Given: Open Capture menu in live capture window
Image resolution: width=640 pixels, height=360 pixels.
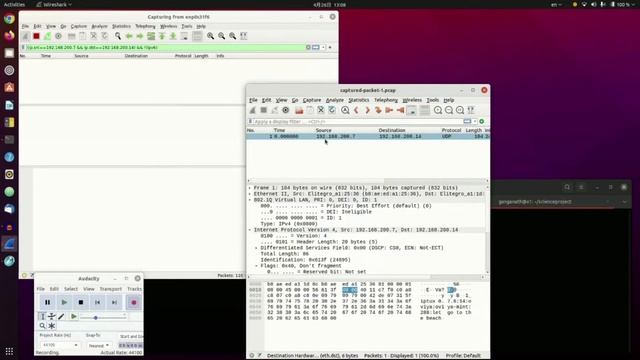Looking at the screenshot, I should (79, 26).
